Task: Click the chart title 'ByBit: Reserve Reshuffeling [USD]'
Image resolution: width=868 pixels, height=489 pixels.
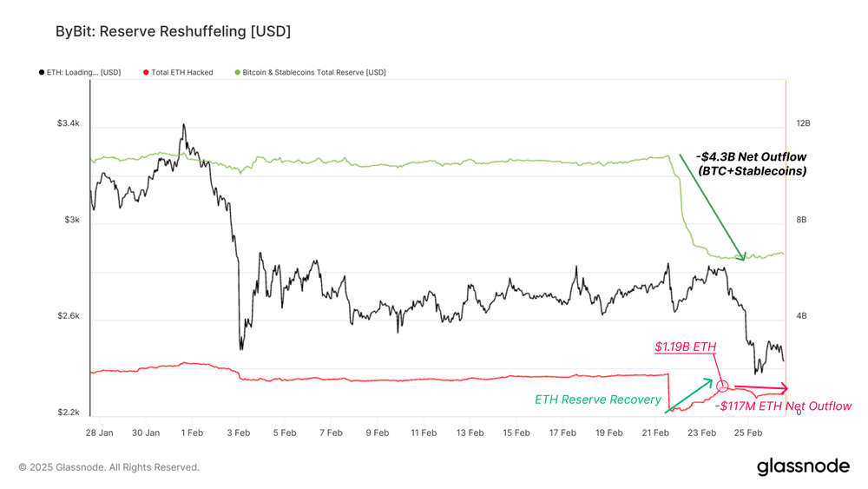Action: pos(173,31)
